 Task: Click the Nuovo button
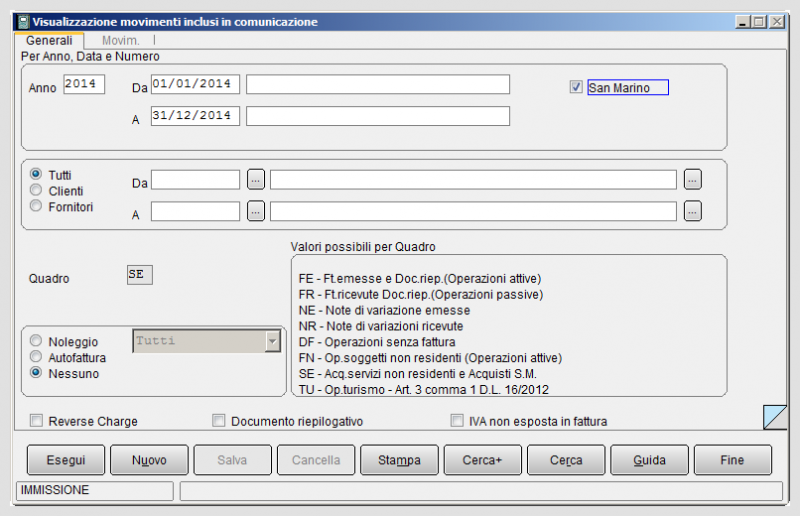[x=149, y=460]
